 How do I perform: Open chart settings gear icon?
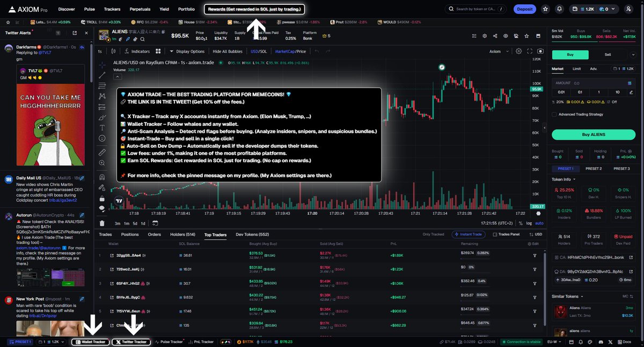(x=518, y=52)
